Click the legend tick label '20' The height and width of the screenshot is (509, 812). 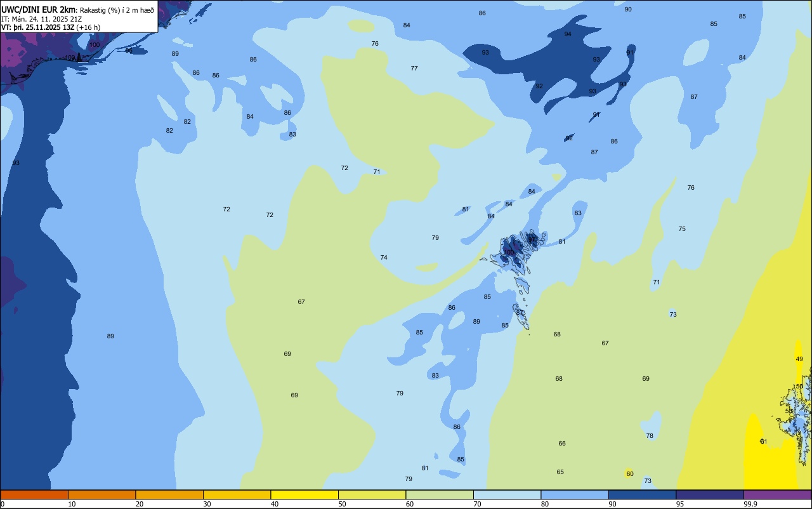click(x=140, y=504)
